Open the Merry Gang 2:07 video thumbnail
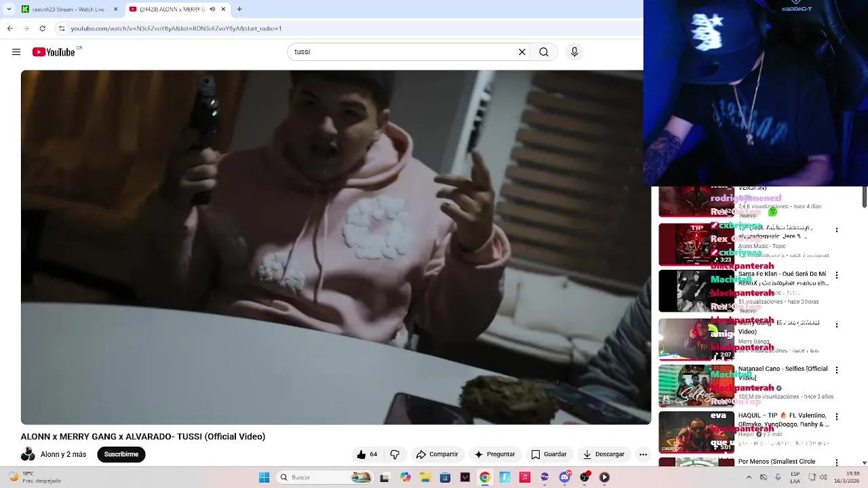 [696, 339]
